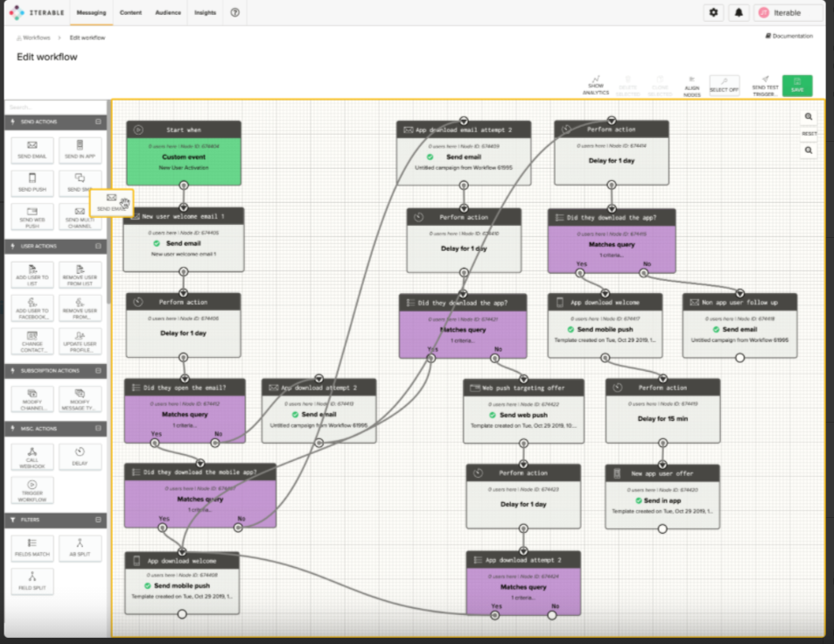Select the Delay action tile
Viewport: 834px width, 644px height.
pos(80,458)
